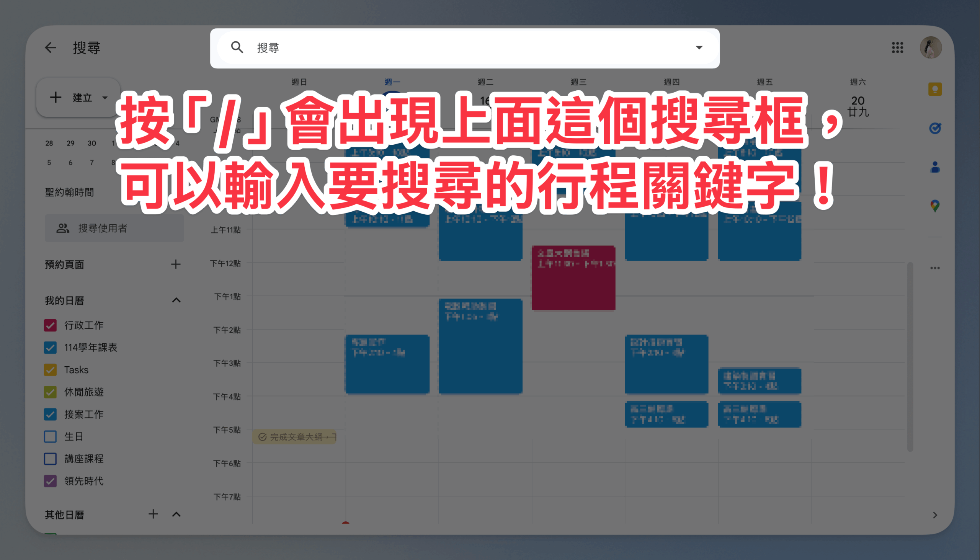Select the 週一 day column header
This screenshot has height=560, width=980.
(x=392, y=82)
